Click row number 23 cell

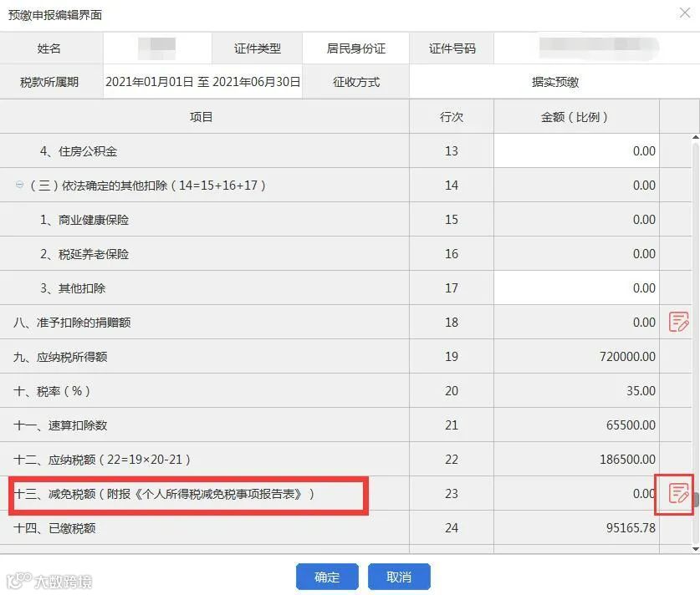click(452, 493)
